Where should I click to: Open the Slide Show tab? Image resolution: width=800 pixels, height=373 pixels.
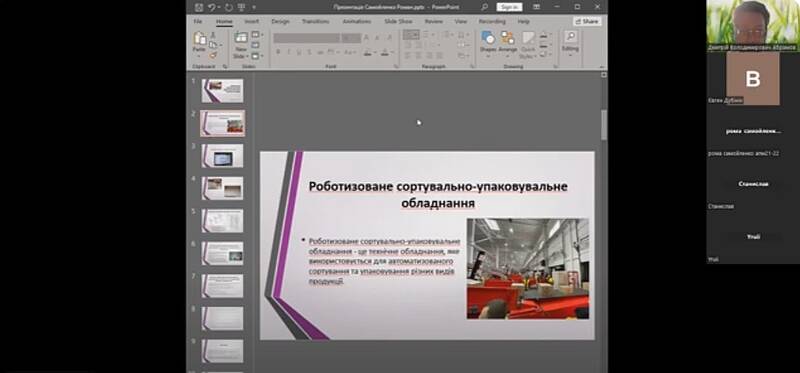(398, 21)
